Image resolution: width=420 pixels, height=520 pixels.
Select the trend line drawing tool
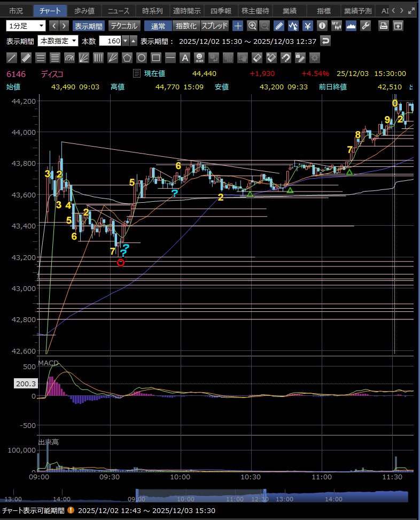pyautogui.click(x=12, y=58)
